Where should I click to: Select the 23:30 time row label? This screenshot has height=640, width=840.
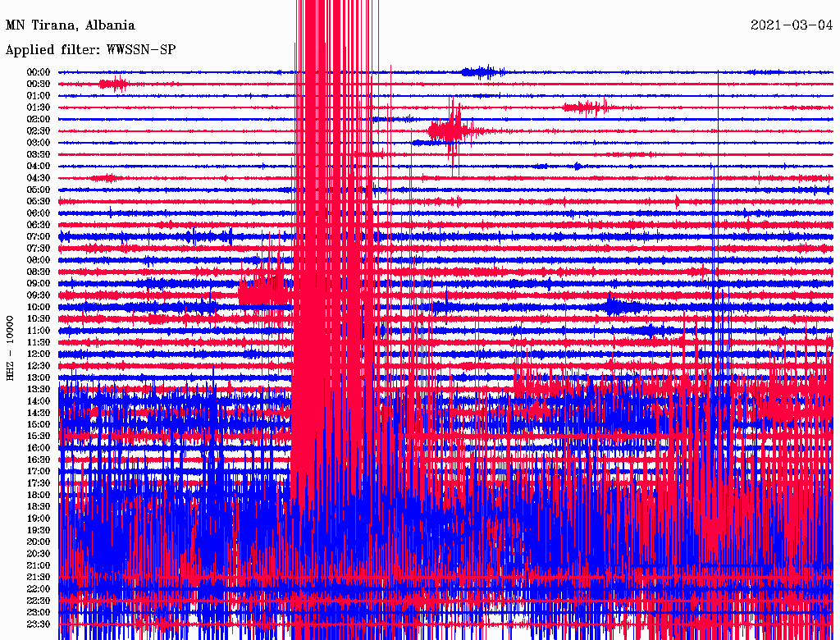tap(39, 624)
